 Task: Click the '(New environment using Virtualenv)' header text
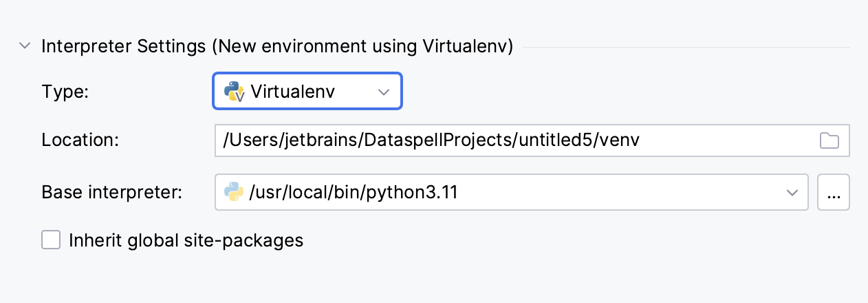(x=362, y=47)
